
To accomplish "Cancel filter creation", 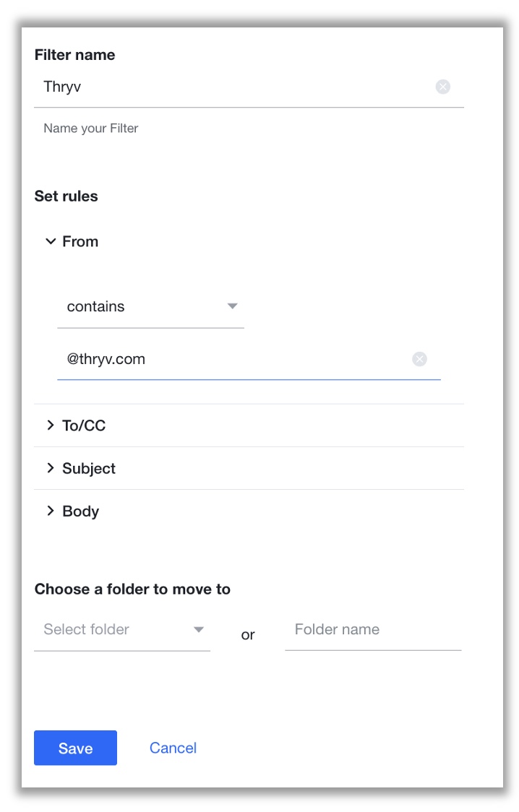I will click(173, 748).
